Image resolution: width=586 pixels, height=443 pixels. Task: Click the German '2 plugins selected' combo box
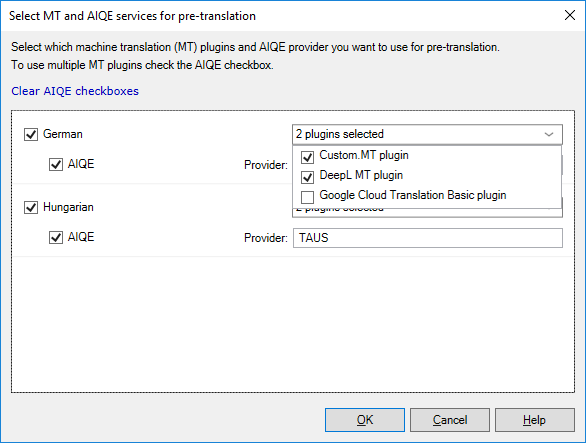tap(427, 134)
